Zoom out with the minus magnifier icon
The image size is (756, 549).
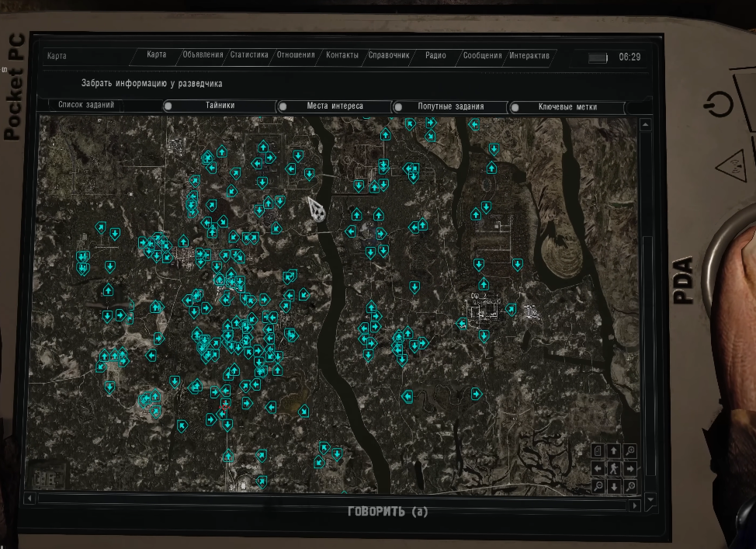pos(598,486)
